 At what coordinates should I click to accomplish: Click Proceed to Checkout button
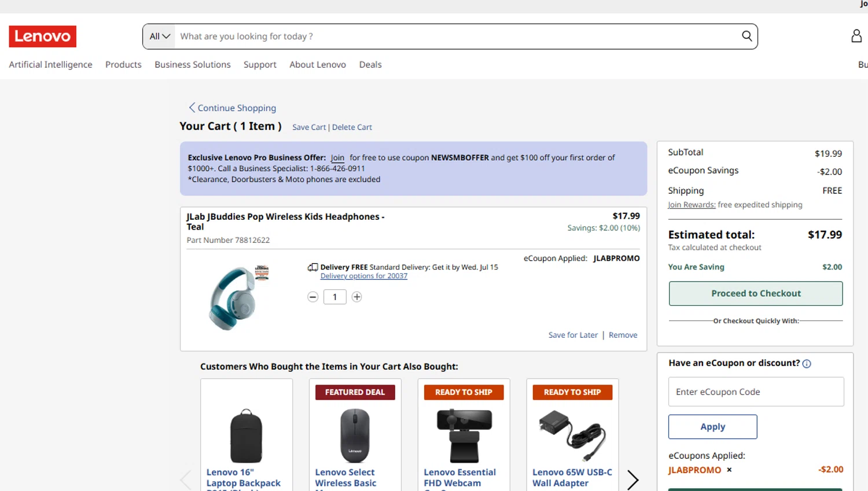pyautogui.click(x=756, y=293)
